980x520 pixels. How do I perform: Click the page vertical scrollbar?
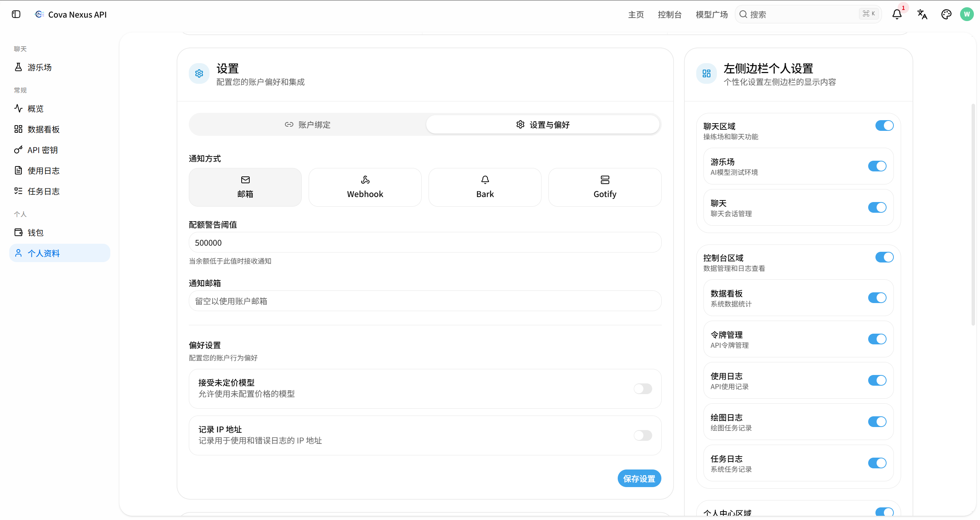(973, 214)
